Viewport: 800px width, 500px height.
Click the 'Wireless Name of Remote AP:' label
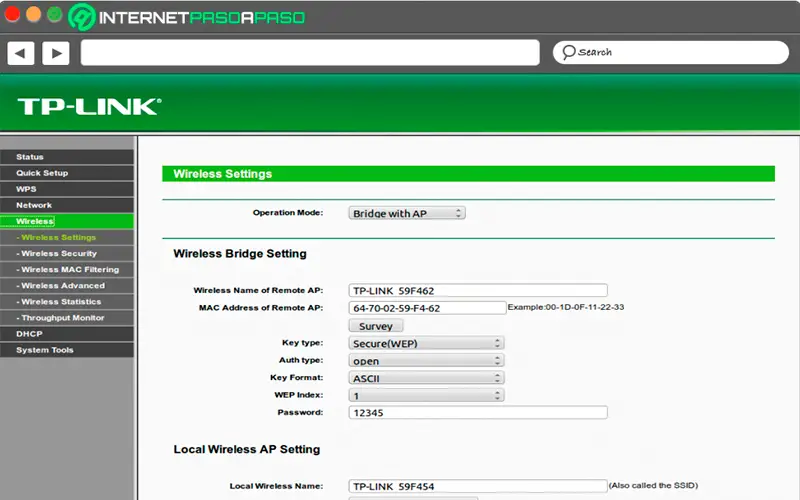tap(258, 290)
